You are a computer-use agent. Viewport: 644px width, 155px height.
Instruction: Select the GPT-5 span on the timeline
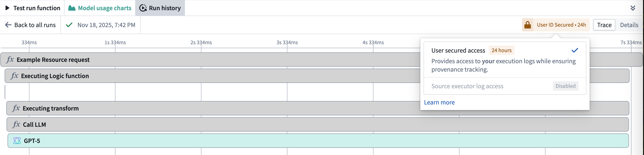(x=300, y=141)
